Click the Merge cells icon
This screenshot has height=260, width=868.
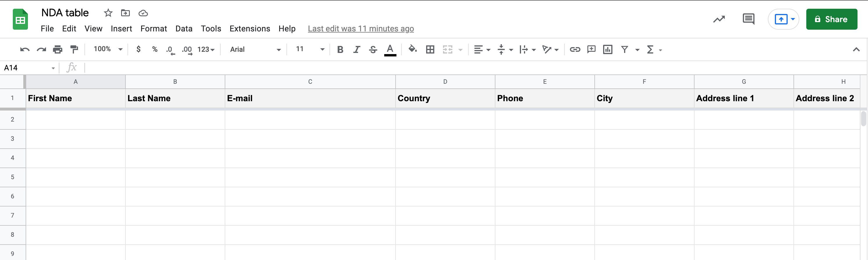(x=447, y=49)
